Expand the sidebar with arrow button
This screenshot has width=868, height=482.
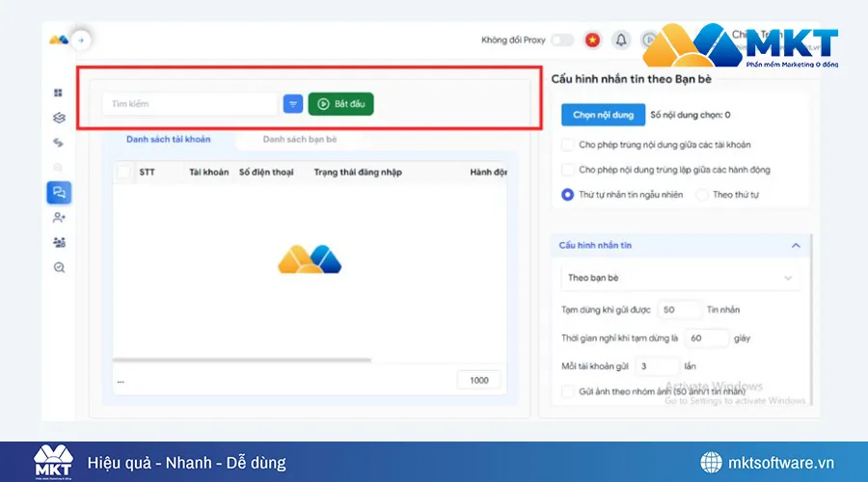click(81, 40)
